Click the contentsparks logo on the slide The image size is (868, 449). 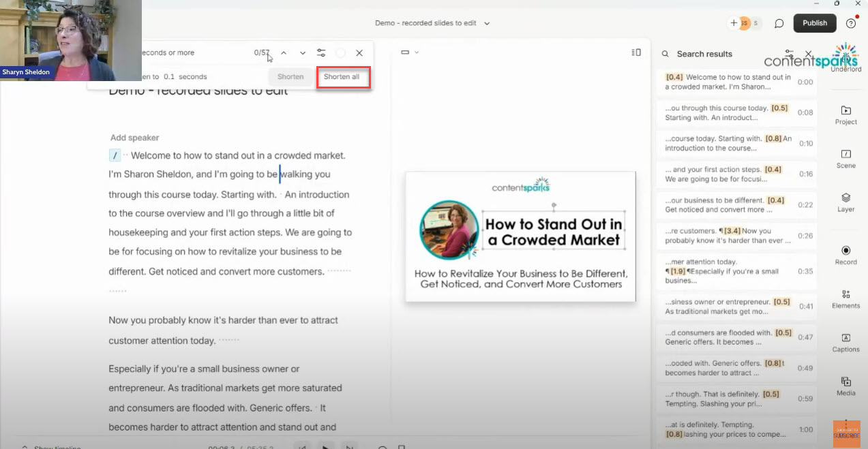(520, 185)
